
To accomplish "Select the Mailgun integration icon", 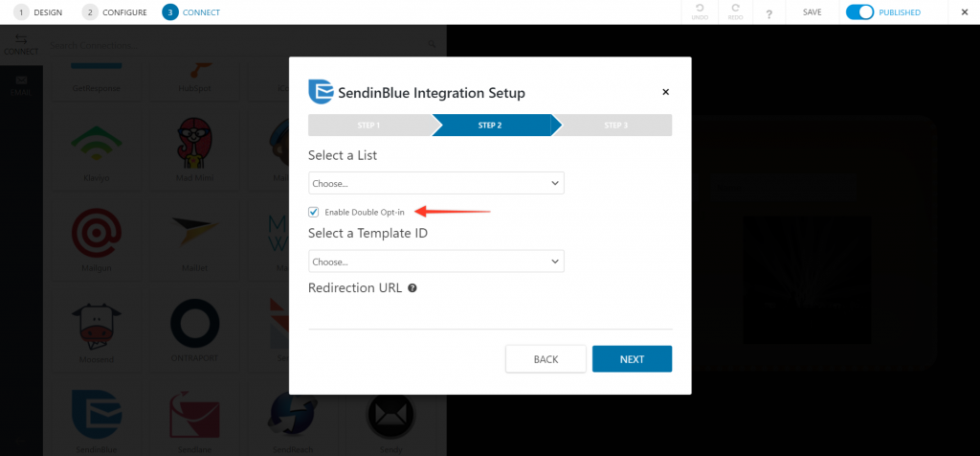I will tap(97, 234).
